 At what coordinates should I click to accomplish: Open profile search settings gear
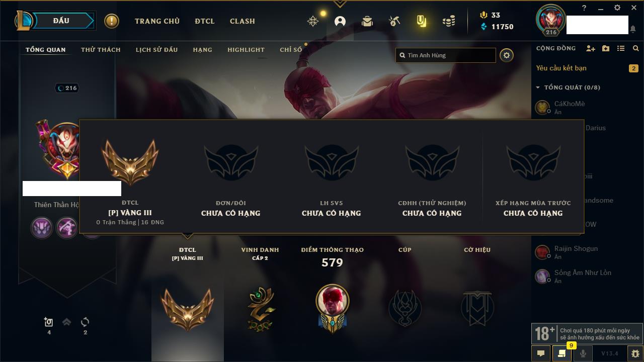507,55
